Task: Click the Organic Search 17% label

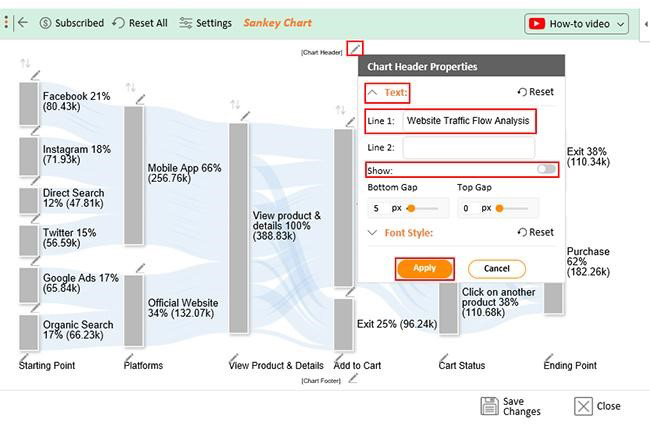Action: (x=78, y=330)
